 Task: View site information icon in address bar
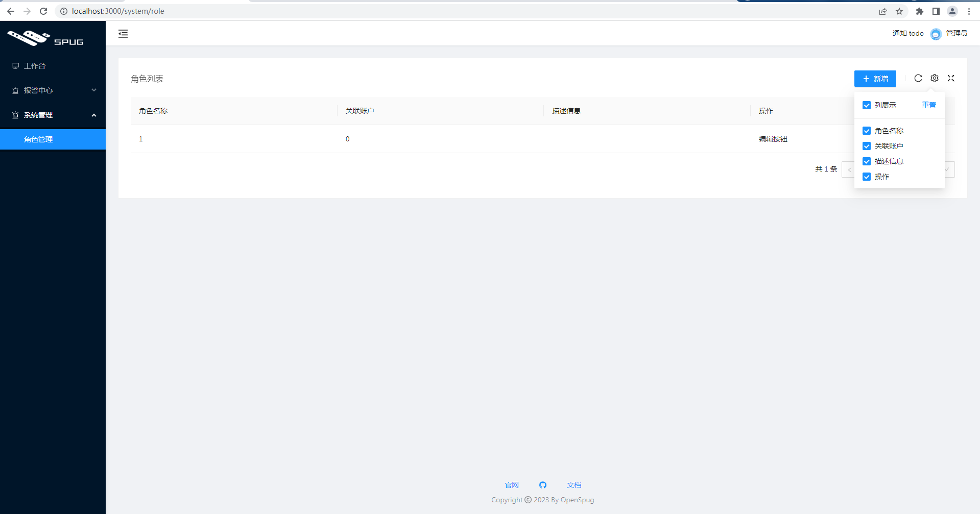point(64,11)
